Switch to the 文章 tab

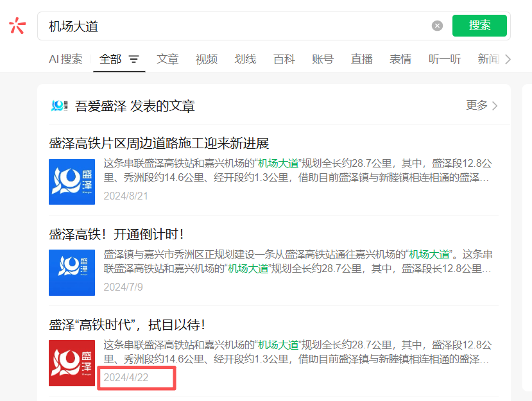tap(167, 58)
